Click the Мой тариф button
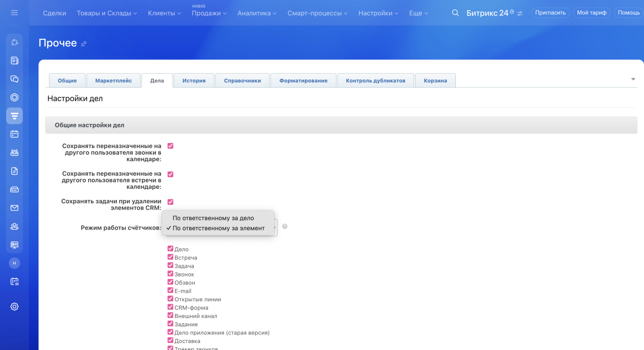This screenshot has height=350, width=644. tap(592, 13)
